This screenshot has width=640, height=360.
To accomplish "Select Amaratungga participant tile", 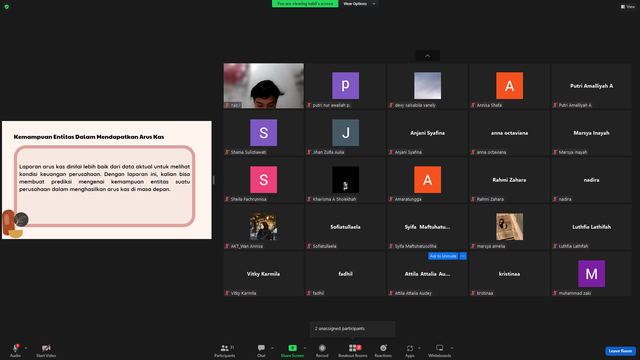I will (x=427, y=180).
